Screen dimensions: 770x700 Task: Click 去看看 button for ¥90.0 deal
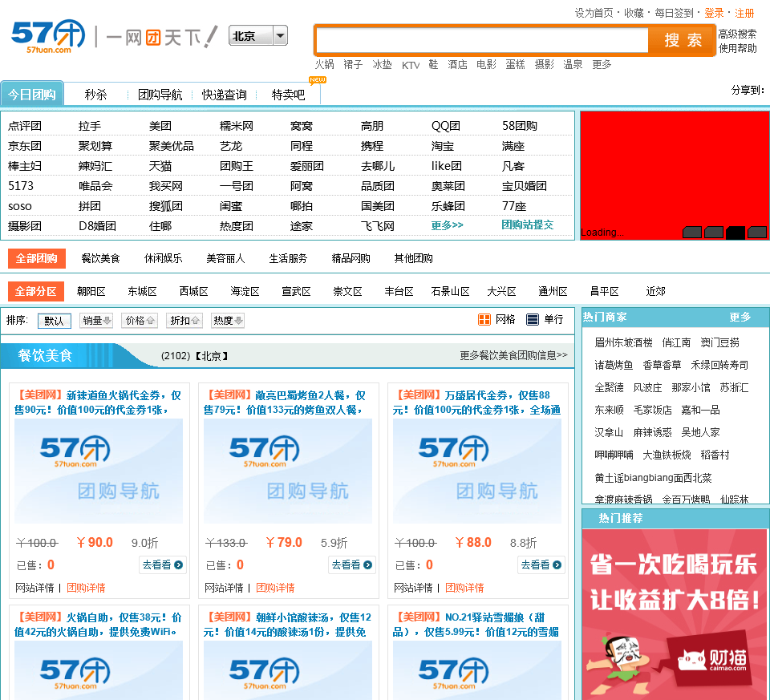(x=163, y=564)
